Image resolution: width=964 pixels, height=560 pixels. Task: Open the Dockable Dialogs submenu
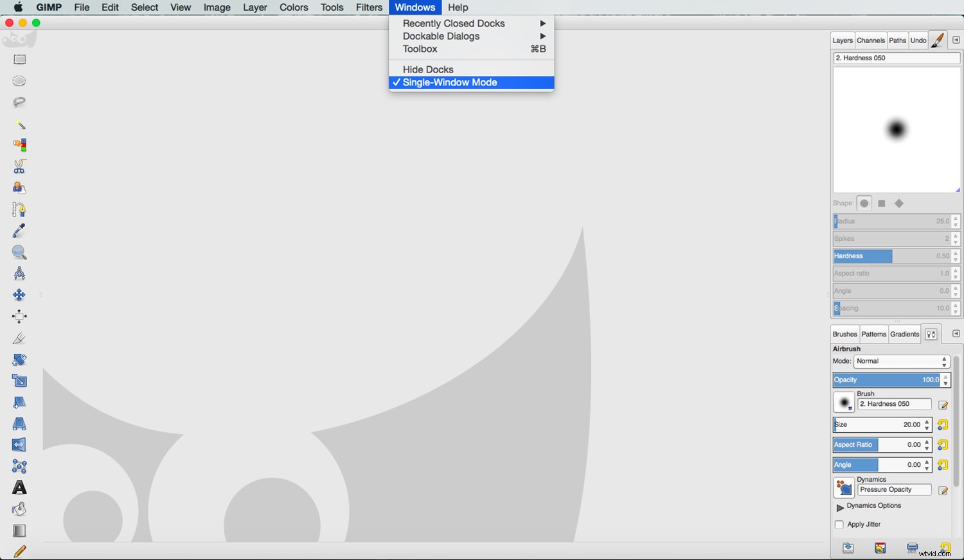(x=441, y=36)
